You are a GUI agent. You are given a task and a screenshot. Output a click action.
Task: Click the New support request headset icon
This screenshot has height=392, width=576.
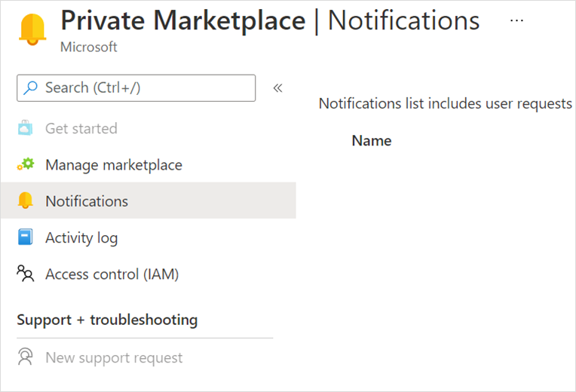click(26, 357)
